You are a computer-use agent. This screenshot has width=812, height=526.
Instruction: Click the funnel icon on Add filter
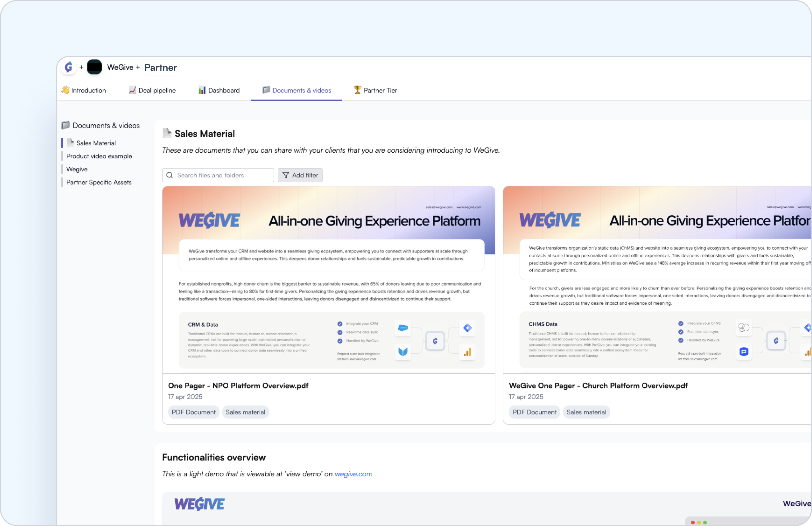285,175
